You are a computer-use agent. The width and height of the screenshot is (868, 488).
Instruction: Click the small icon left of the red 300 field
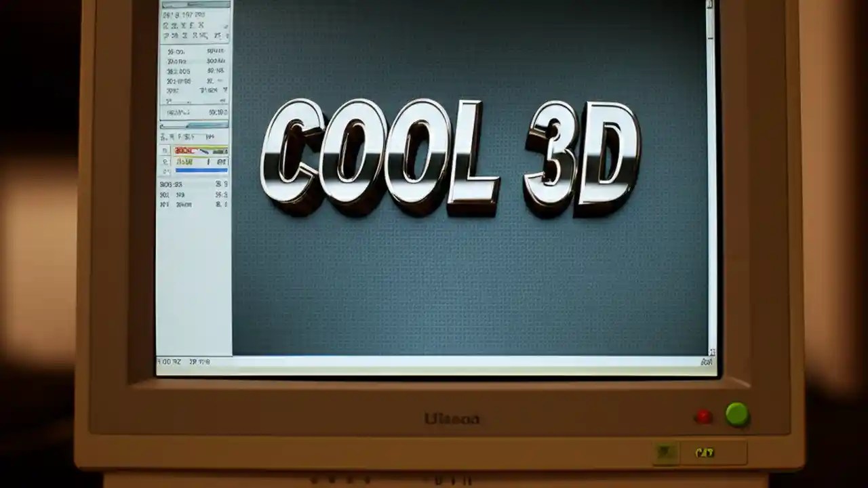(x=165, y=150)
